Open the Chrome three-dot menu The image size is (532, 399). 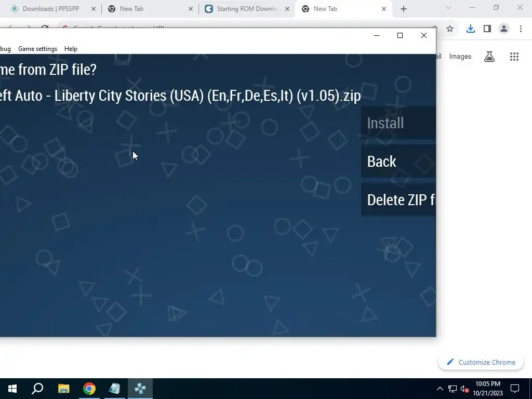click(521, 29)
